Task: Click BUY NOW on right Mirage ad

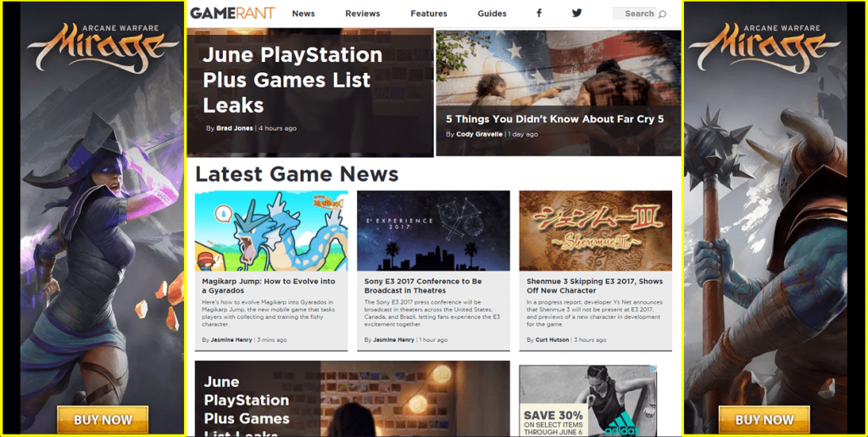Action: point(765,420)
